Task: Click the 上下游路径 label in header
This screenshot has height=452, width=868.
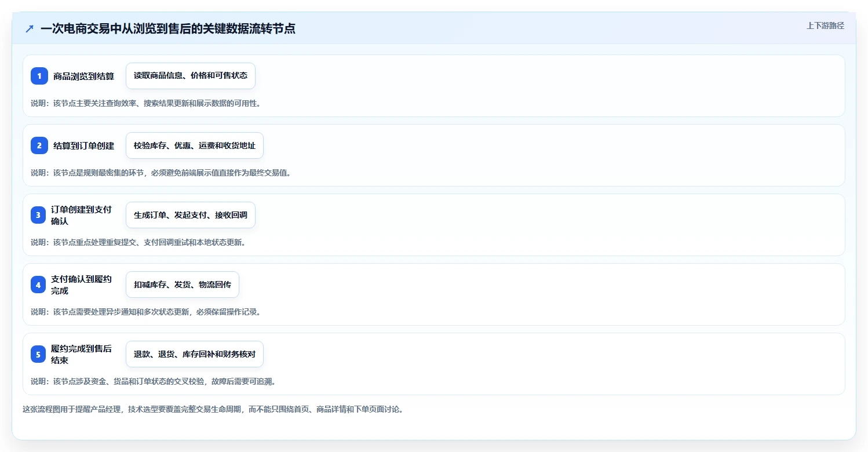Action: [825, 26]
